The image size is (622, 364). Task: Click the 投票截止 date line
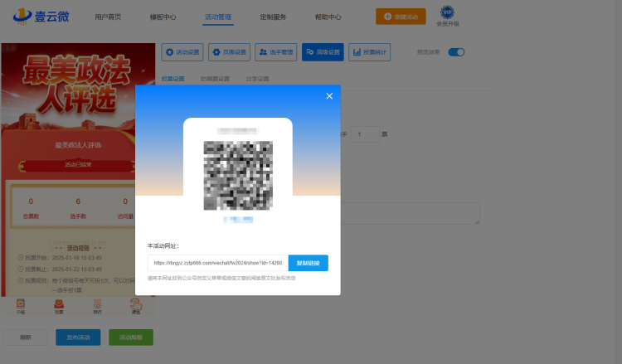(60, 269)
